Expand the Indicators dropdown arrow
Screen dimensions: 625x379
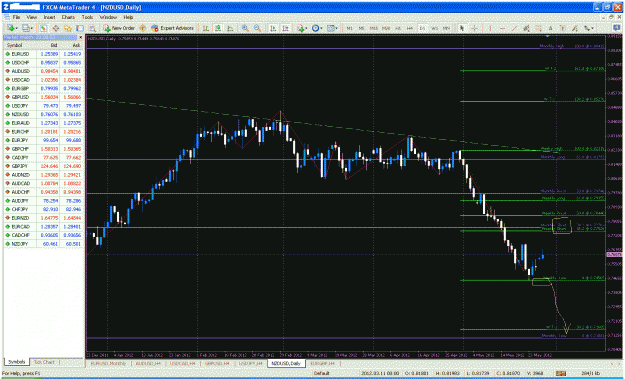[307, 28]
